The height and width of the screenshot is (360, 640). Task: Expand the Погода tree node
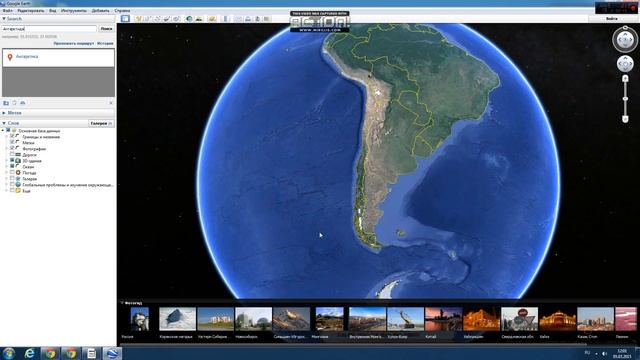(x=7, y=173)
